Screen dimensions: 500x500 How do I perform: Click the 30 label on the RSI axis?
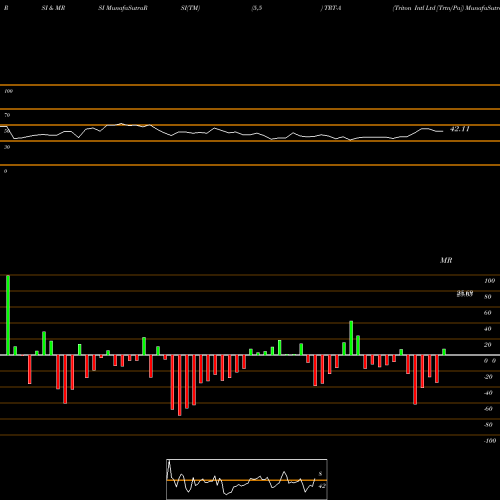tap(7, 147)
